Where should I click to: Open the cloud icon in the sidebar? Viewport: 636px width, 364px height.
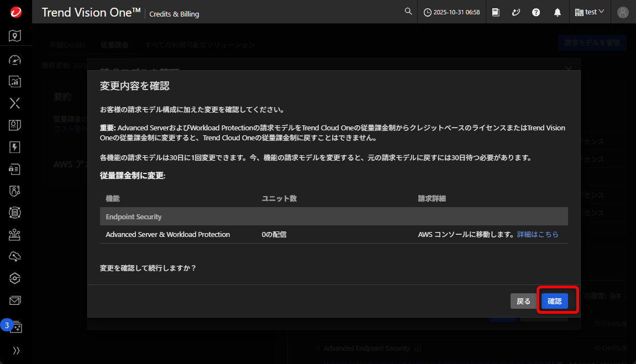(x=15, y=256)
